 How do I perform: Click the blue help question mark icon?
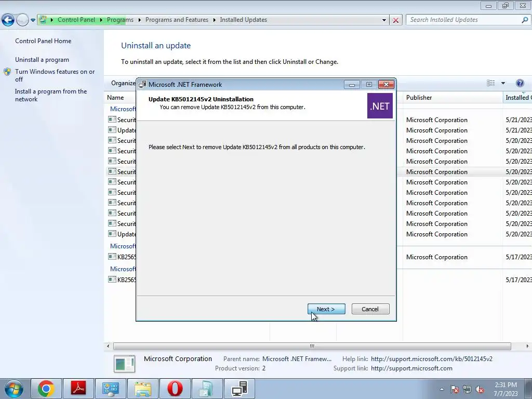click(520, 83)
